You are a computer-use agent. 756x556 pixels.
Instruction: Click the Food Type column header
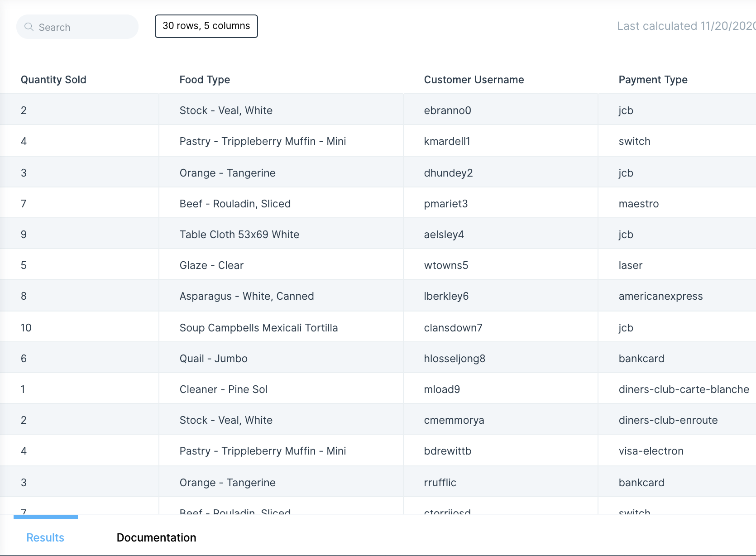205,80
